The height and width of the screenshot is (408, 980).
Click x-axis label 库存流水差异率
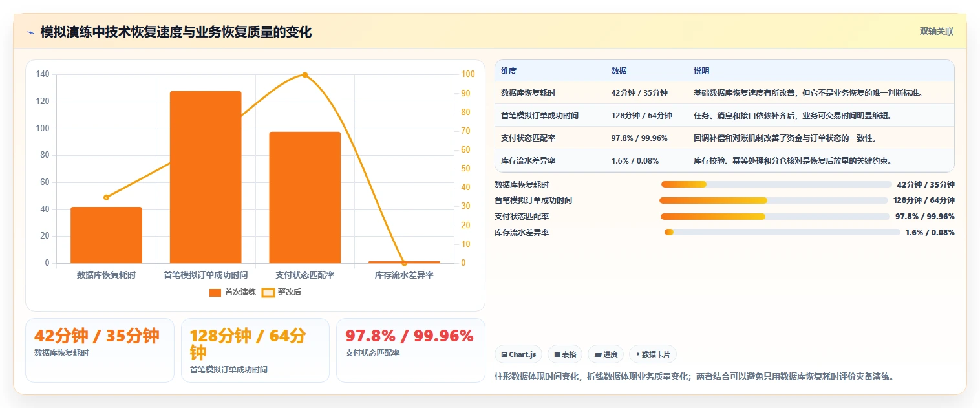(404, 275)
